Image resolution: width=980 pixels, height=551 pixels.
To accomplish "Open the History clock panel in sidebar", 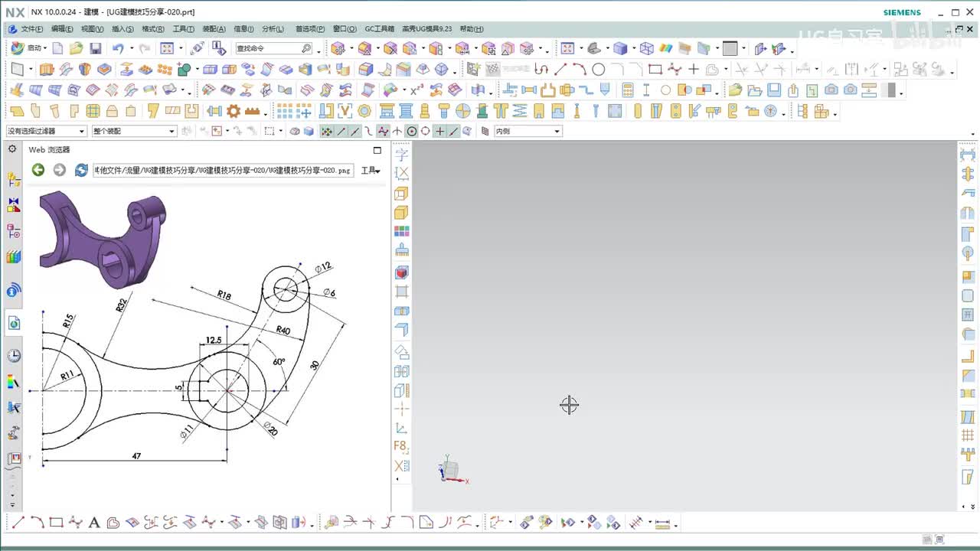I will click(x=13, y=356).
